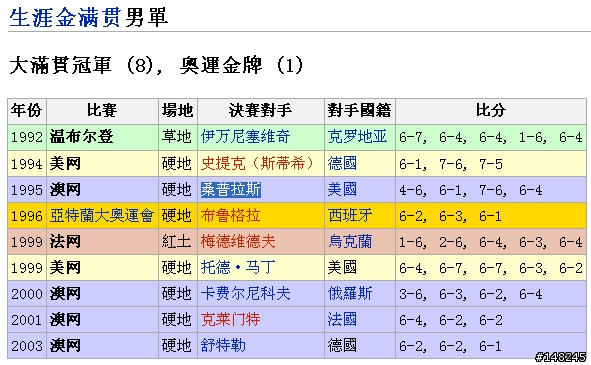Open the 烏克蘭 country link
591x365 pixels.
350,242
